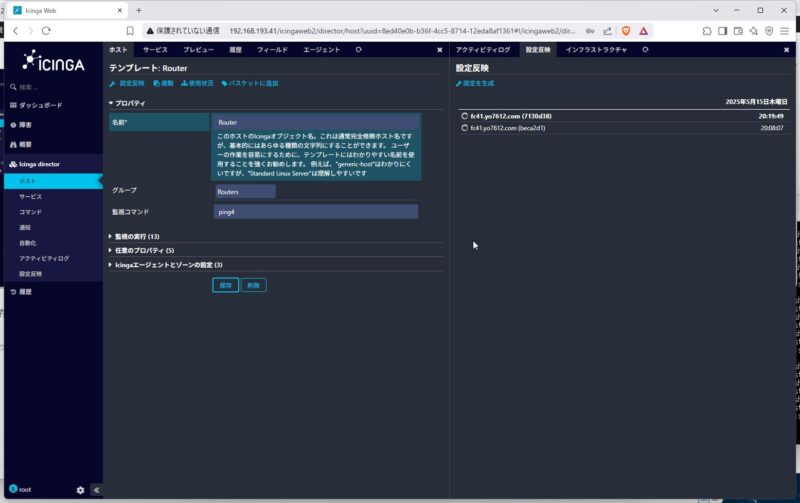800x503 pixels.
Task: Click the 20:19:49 deployment time
Action: point(771,116)
